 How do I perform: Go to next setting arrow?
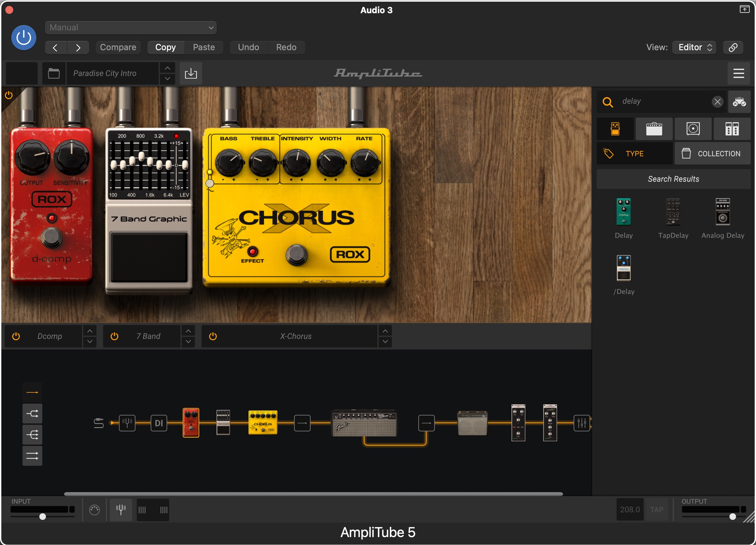[78, 47]
